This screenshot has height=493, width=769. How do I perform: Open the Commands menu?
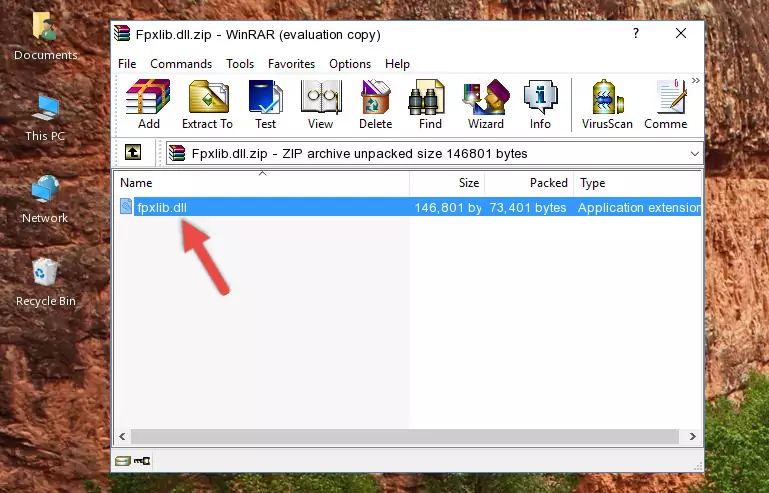[x=181, y=64]
